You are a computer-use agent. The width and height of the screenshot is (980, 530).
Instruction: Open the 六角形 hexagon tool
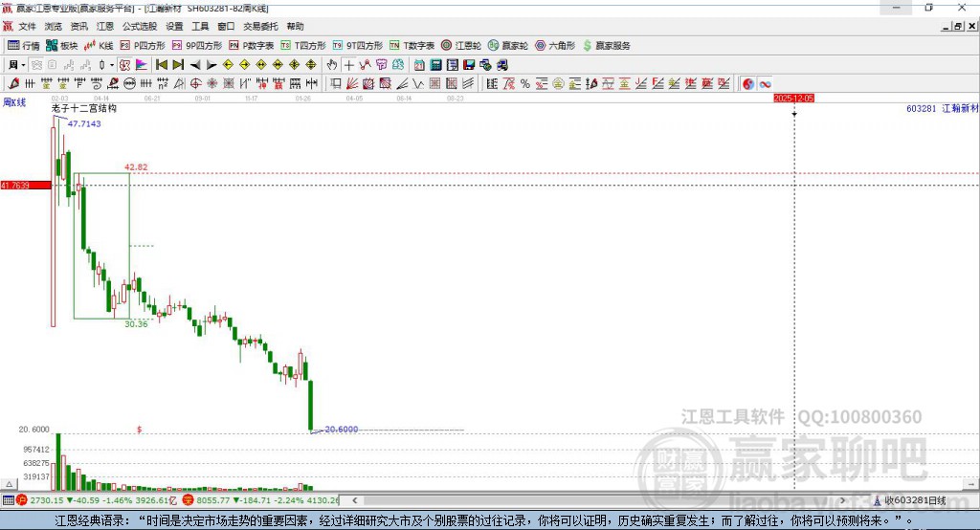tap(555, 46)
